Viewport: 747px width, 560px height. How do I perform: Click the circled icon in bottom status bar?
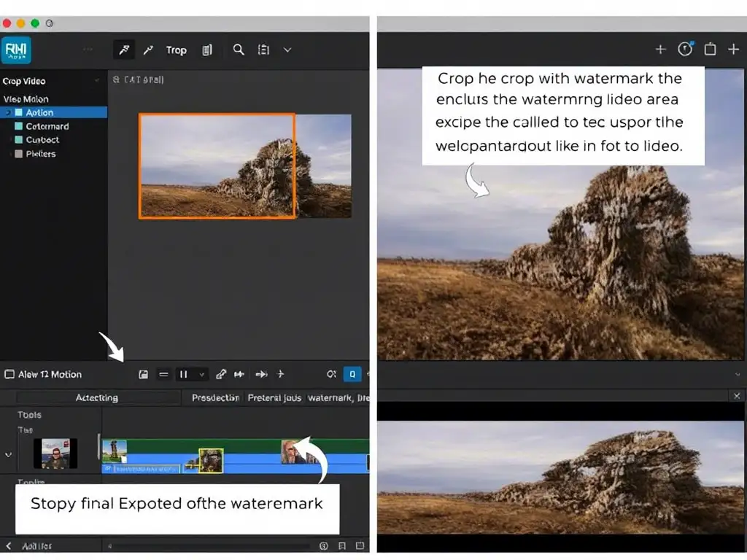coord(323,546)
